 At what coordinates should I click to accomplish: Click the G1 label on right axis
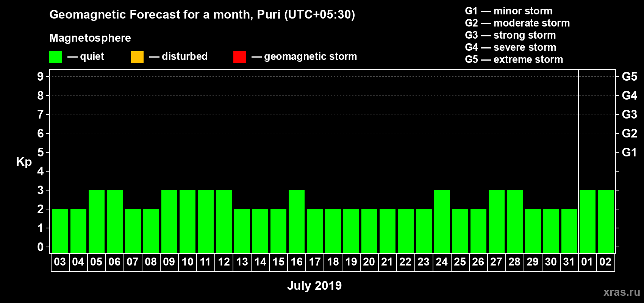coord(630,152)
